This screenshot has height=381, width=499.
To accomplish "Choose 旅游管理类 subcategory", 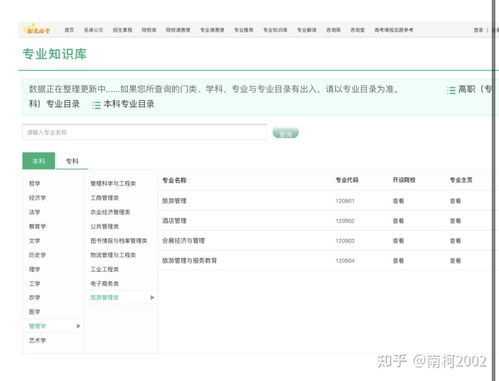I will coord(105,298).
